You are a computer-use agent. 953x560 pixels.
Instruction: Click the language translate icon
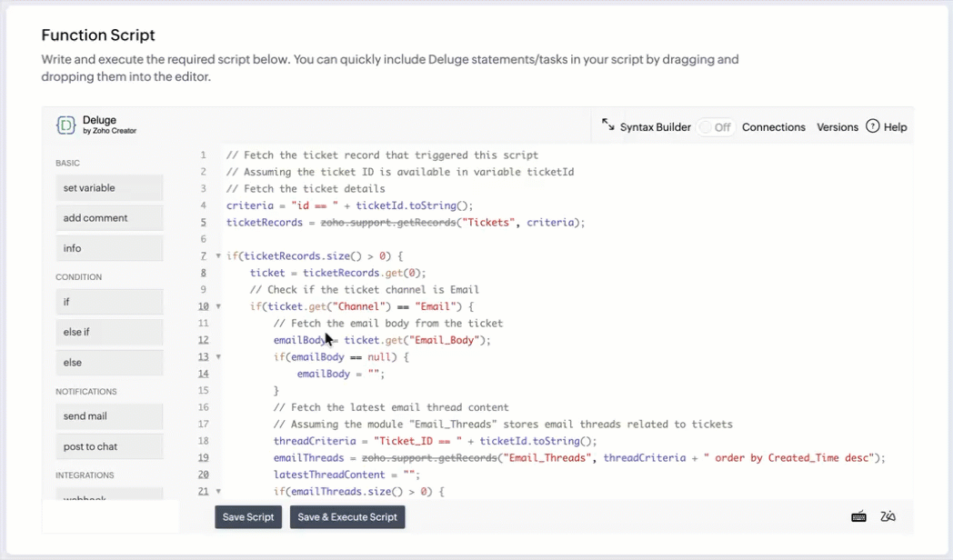[x=888, y=516]
